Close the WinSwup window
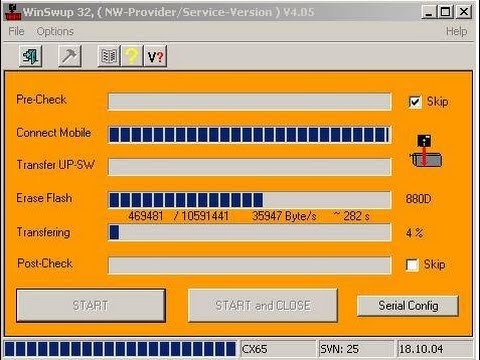Screen dimensions: 480x360 [x=464, y=12]
